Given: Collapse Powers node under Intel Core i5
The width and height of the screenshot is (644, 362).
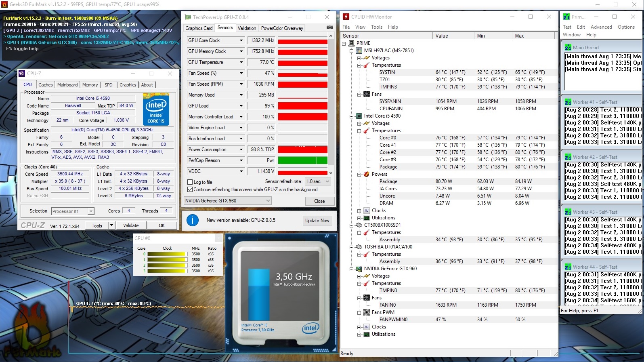Looking at the screenshot, I should (359, 174).
